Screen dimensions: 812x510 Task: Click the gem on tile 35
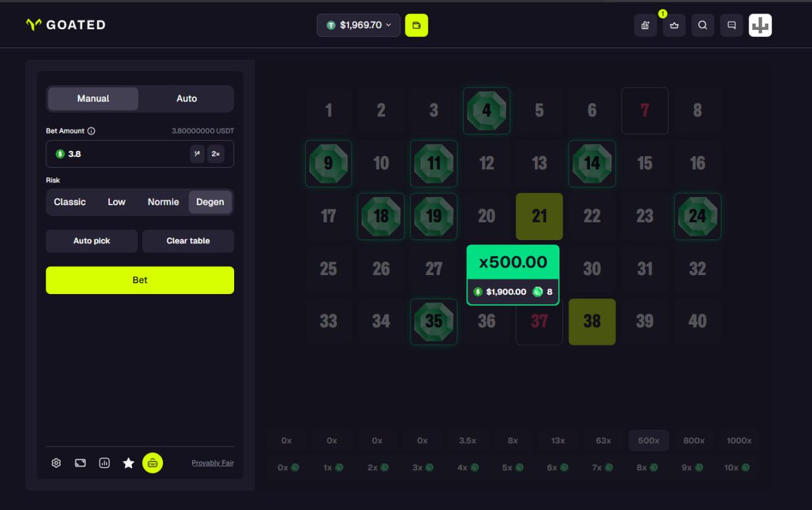[434, 322]
